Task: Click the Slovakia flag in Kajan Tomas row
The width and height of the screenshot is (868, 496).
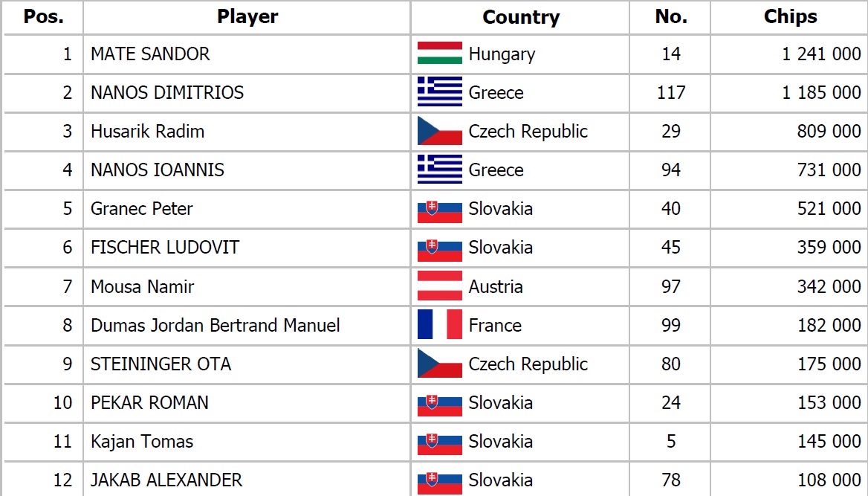Action: [439, 444]
